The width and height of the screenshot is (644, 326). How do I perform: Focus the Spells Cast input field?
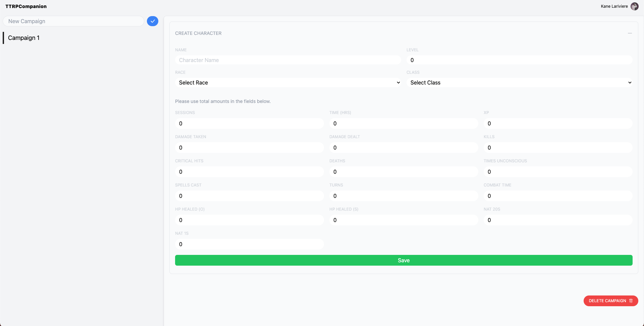(250, 196)
